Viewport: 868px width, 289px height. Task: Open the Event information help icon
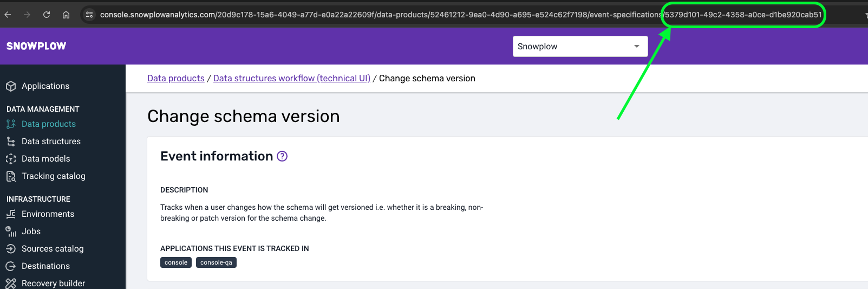pos(282,156)
